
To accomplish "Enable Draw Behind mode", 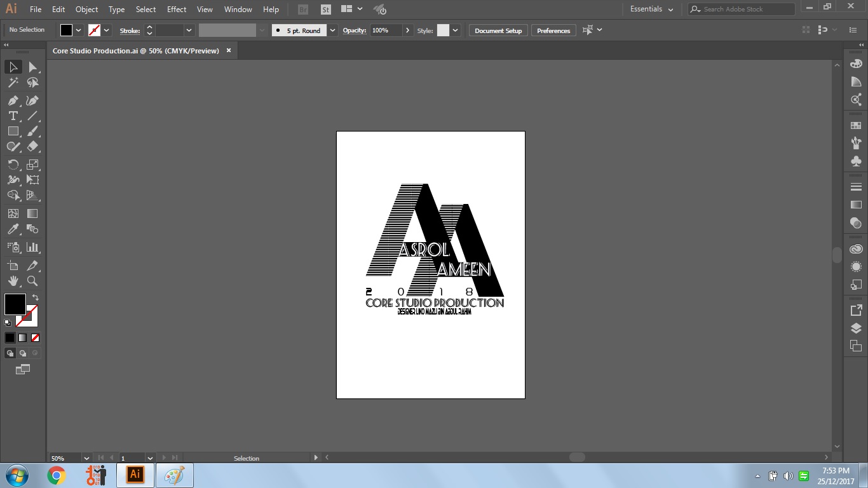I will (23, 353).
